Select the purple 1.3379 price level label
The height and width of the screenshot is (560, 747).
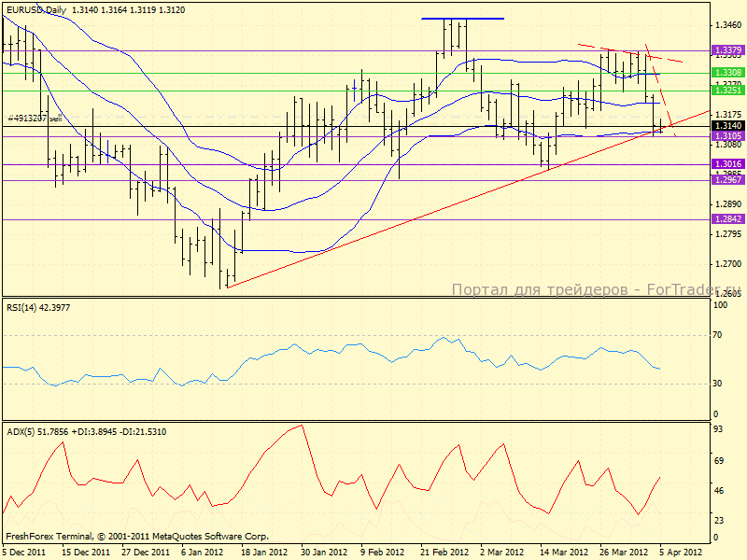click(x=726, y=50)
